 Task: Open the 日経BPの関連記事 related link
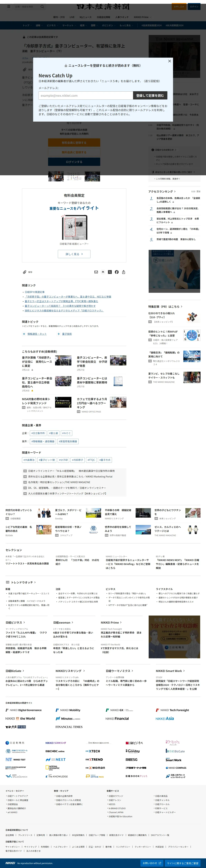click(x=34, y=292)
